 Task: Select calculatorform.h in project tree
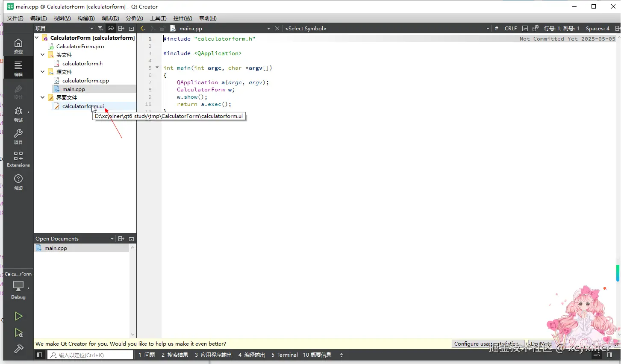tap(82, 63)
